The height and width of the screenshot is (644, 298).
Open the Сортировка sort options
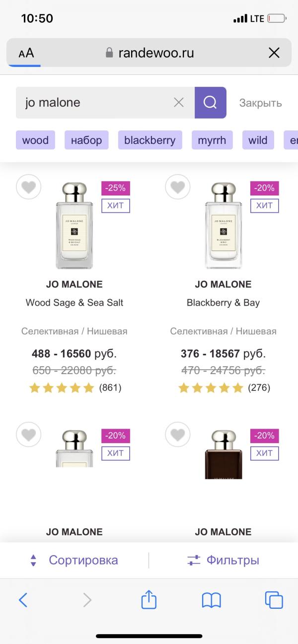click(74, 560)
